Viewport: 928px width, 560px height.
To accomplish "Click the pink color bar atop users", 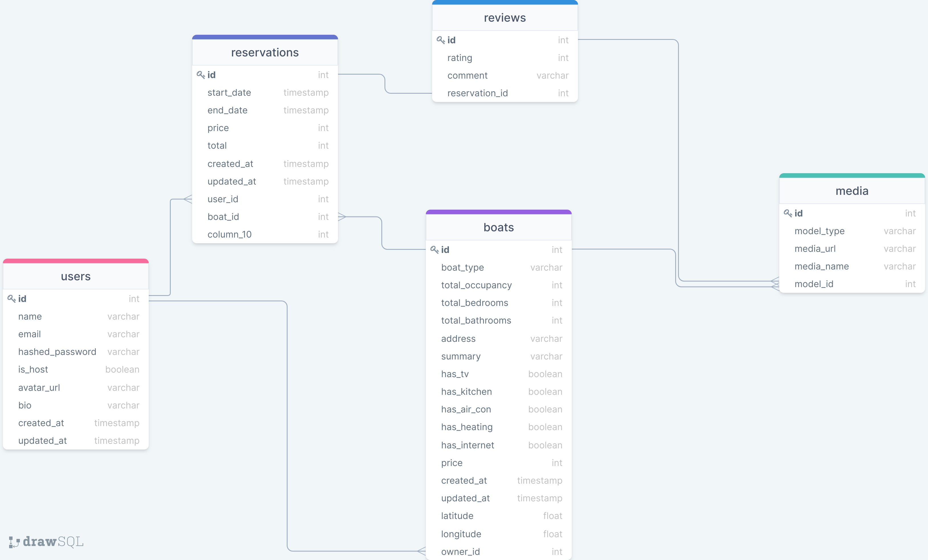I will tap(76, 261).
